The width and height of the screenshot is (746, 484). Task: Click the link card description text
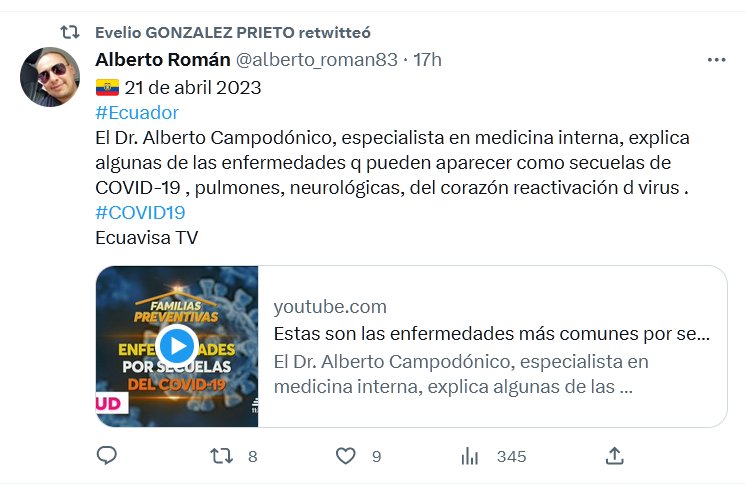[462, 373]
